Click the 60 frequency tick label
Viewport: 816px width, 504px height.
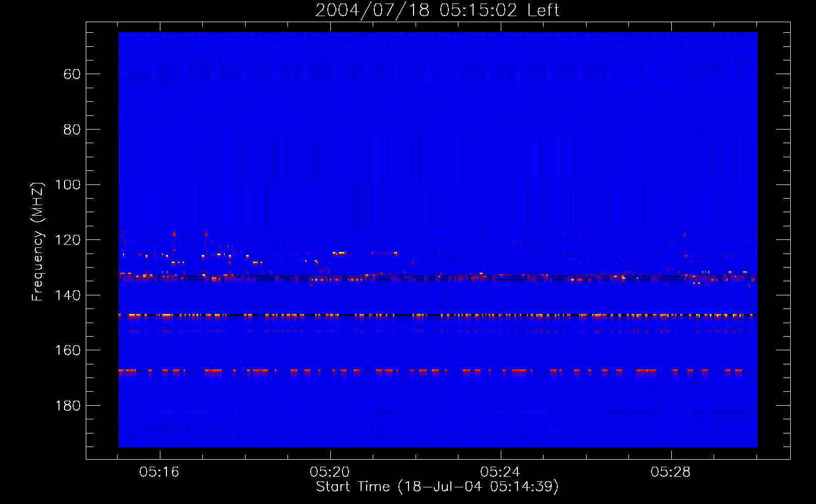(x=72, y=74)
